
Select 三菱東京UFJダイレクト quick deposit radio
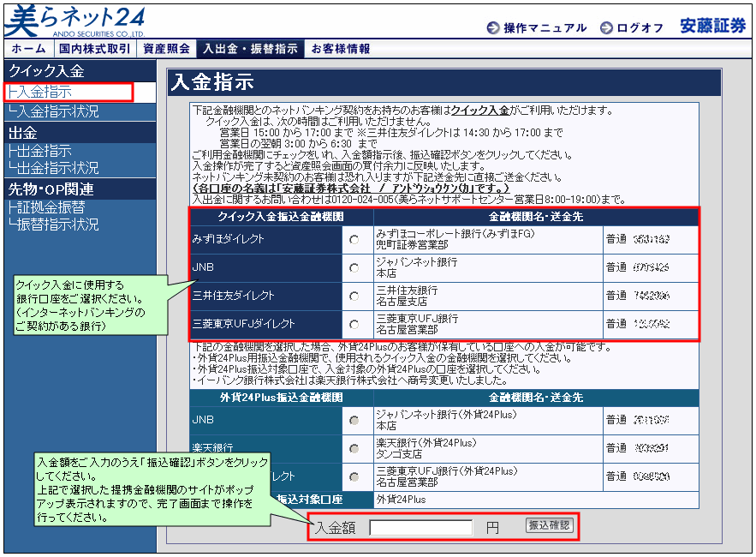point(354,325)
